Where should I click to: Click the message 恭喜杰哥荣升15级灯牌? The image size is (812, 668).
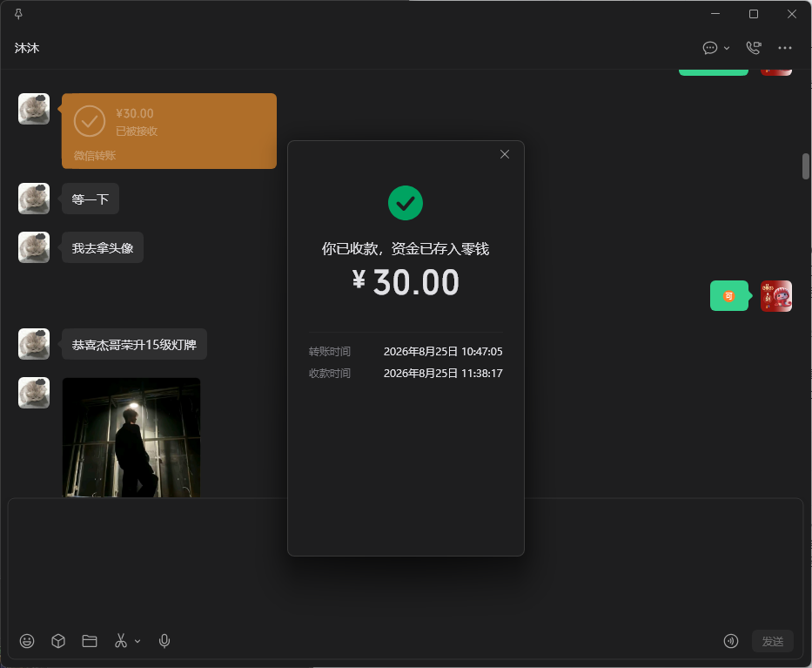[134, 345]
